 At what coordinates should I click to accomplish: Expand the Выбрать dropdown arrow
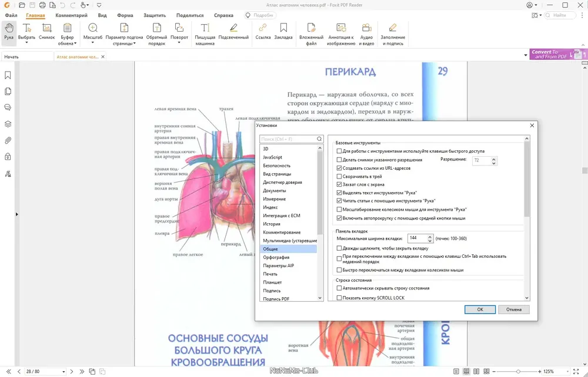pyautogui.click(x=26, y=43)
